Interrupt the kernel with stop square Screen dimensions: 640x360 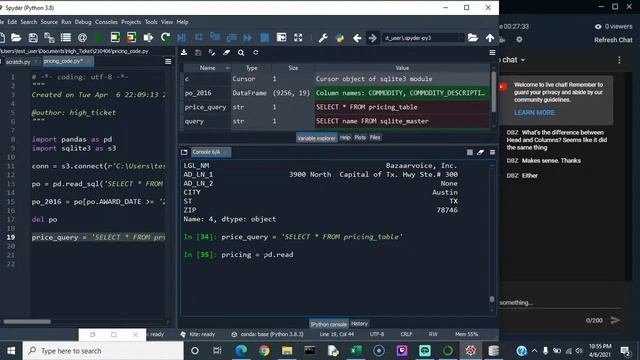pyautogui.click(x=470, y=152)
